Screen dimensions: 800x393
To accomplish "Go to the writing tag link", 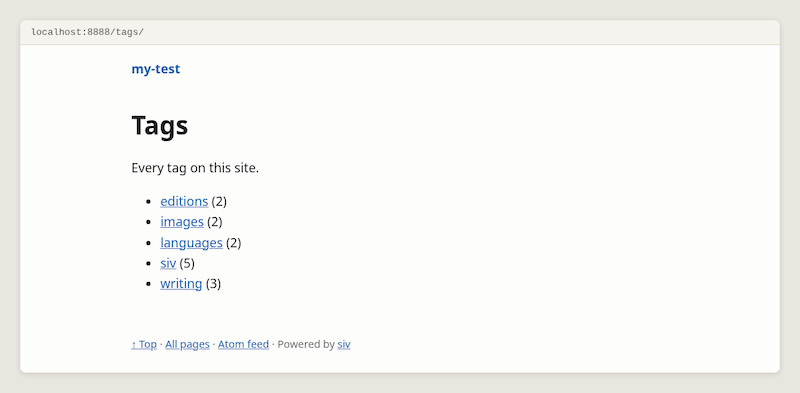I will (181, 284).
